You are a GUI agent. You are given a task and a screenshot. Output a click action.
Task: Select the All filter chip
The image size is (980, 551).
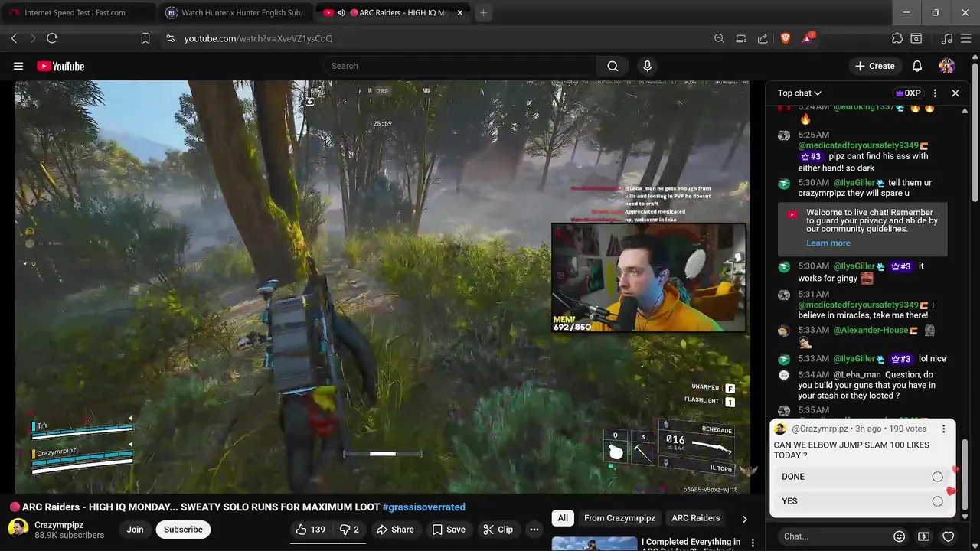pos(563,518)
